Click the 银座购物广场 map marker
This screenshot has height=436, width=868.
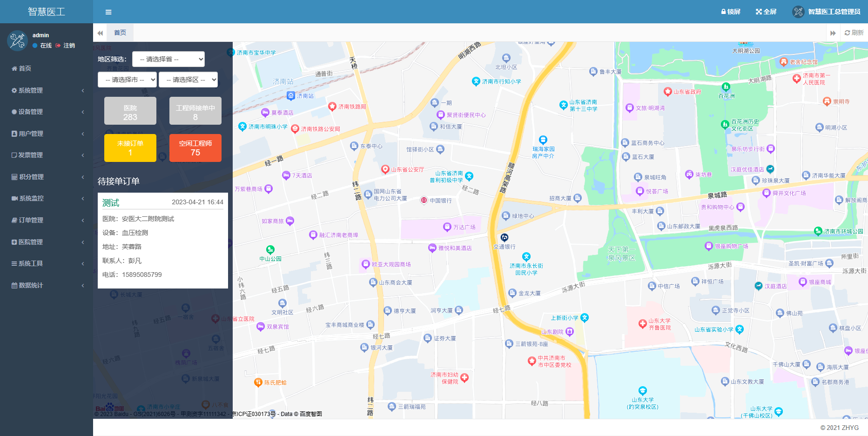[x=709, y=246]
